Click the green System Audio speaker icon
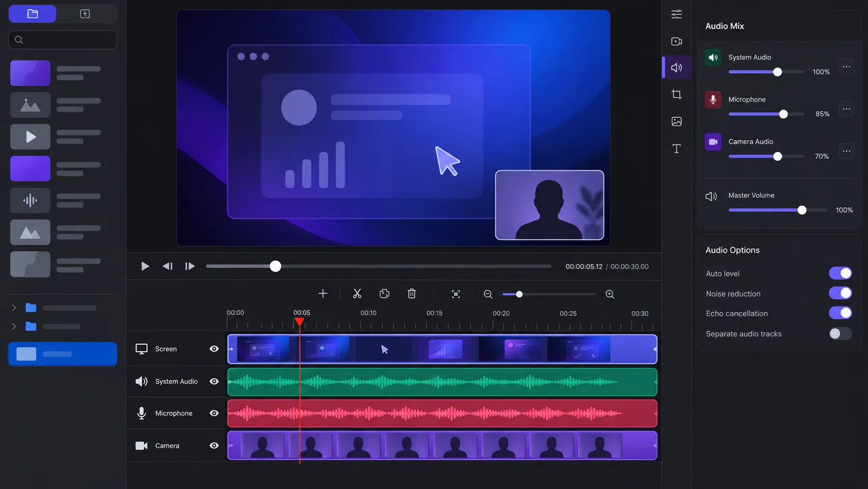 tap(713, 58)
